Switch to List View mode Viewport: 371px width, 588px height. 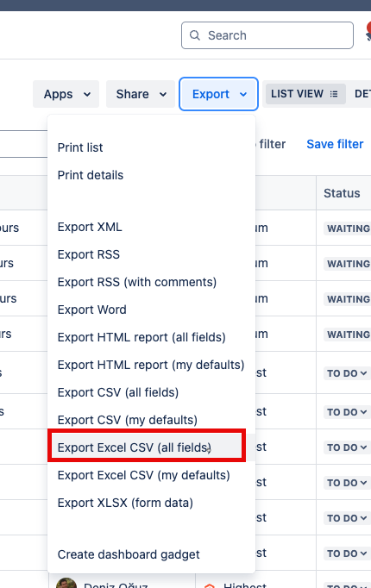tap(305, 94)
